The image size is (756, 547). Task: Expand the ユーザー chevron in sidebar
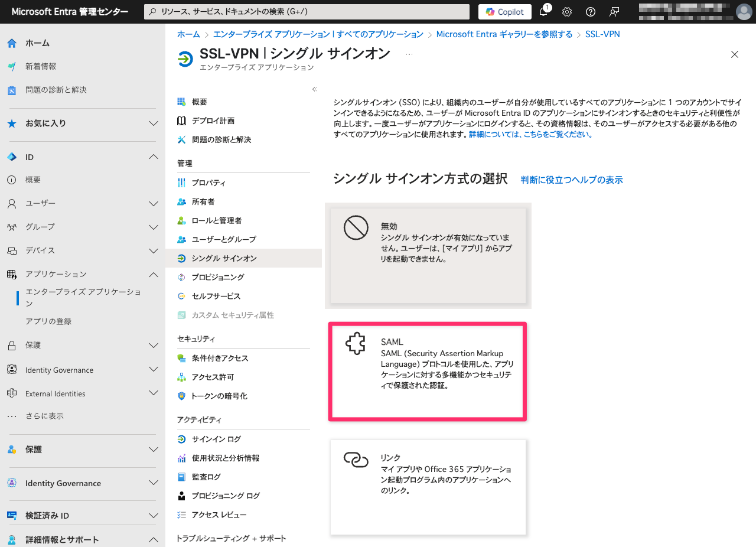(x=154, y=203)
